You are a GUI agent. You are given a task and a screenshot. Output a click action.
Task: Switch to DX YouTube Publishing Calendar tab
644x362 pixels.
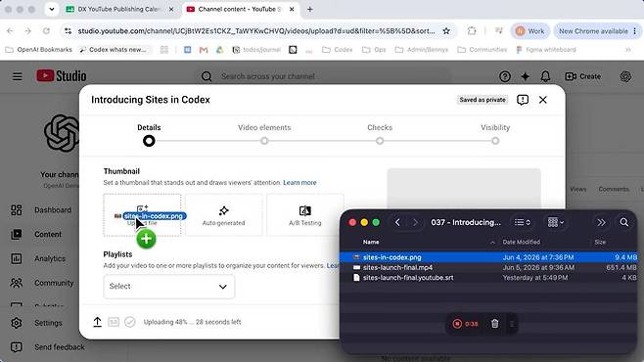pyautogui.click(x=119, y=9)
